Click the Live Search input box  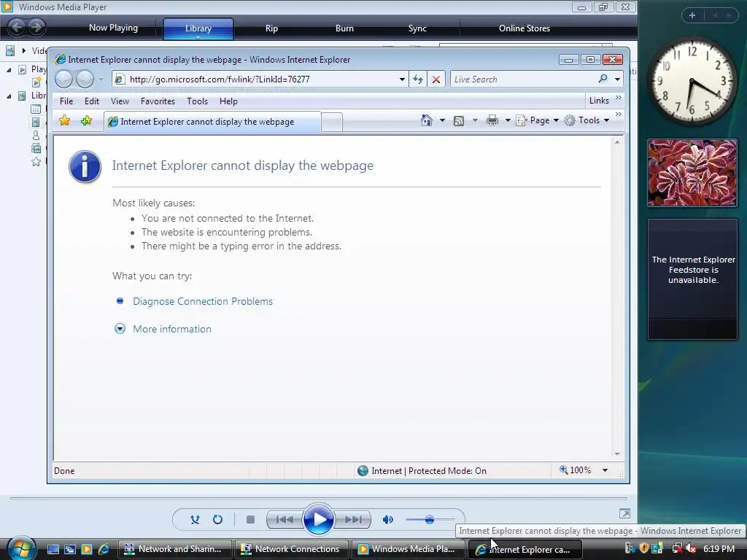[x=522, y=79]
